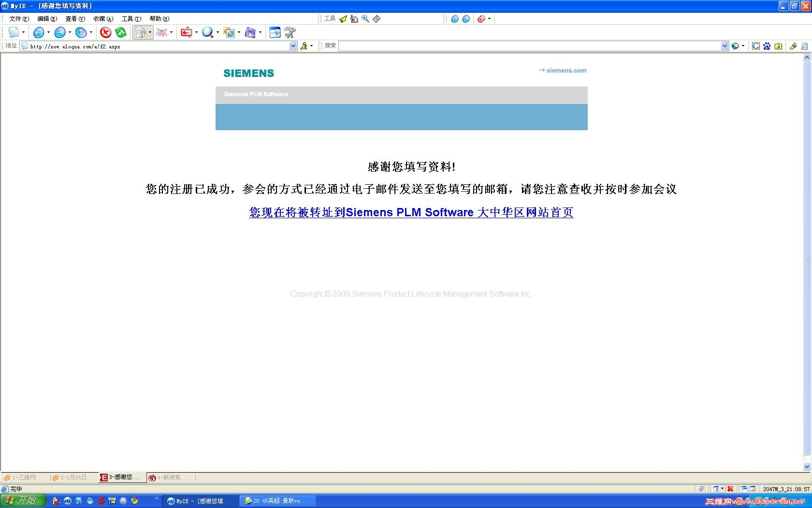Open the 查看(V) menu

coord(75,19)
